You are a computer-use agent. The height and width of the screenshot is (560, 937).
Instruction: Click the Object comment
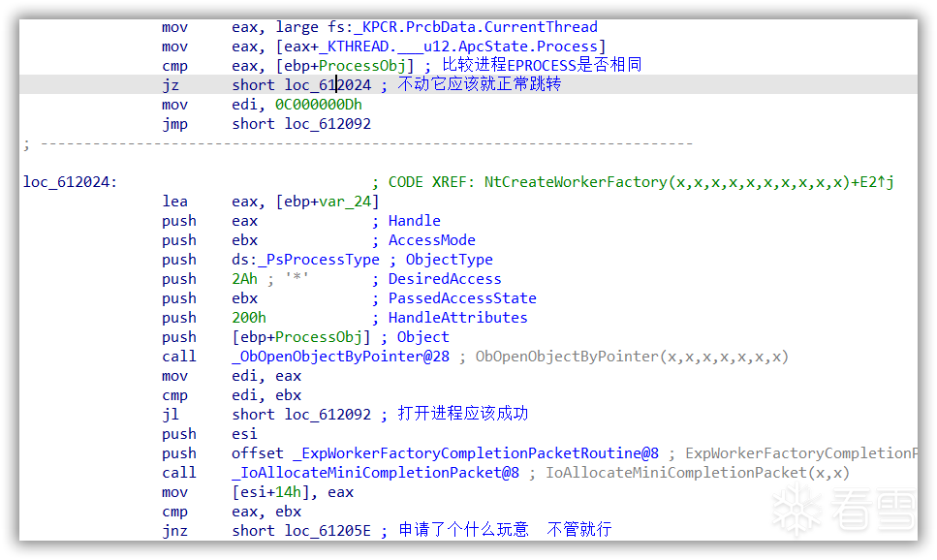(x=423, y=337)
